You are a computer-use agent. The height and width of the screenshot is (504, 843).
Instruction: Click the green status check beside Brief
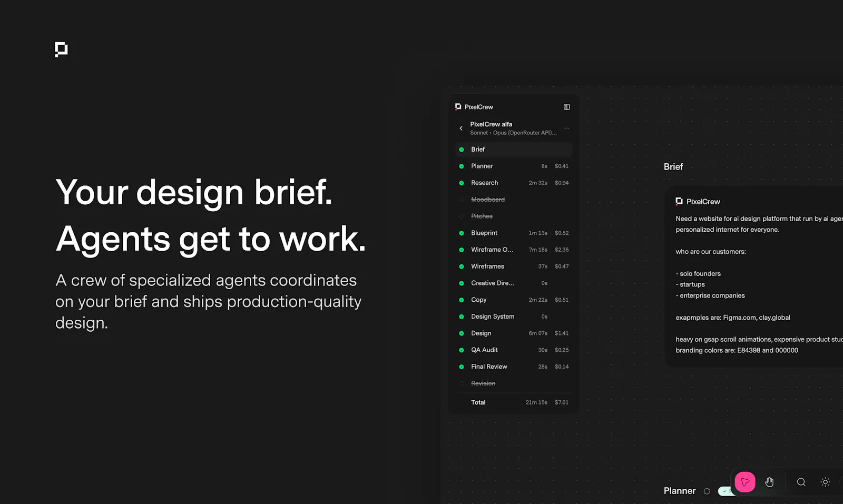(462, 150)
